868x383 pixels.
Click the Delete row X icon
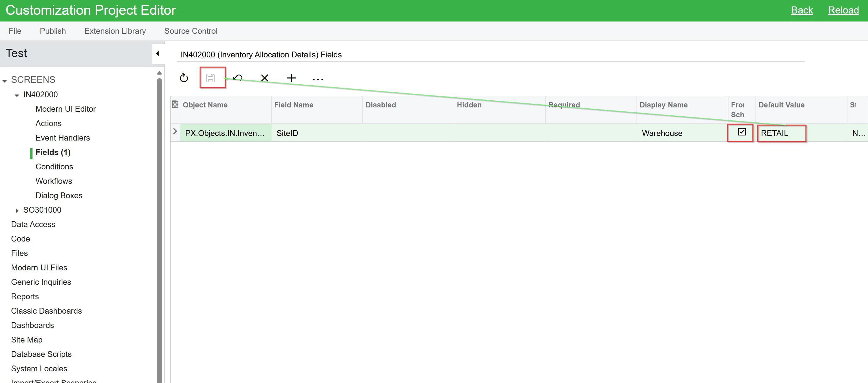click(x=265, y=78)
